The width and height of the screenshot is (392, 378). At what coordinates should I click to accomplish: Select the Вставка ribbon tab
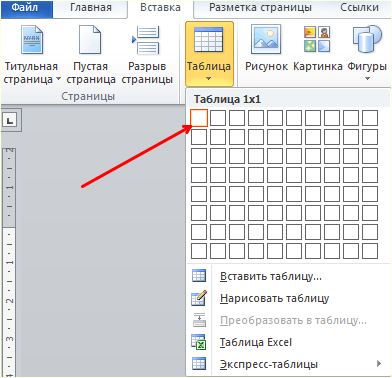[x=160, y=8]
